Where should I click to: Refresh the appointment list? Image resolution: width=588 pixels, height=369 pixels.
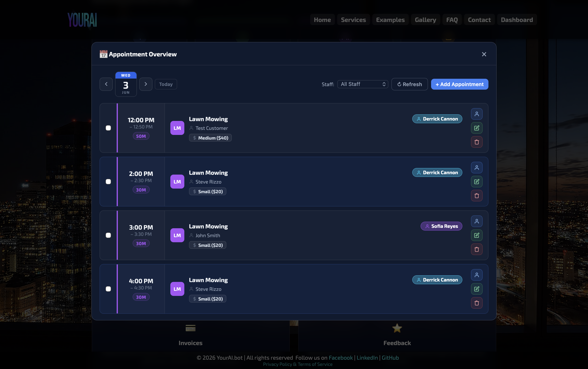click(x=409, y=84)
